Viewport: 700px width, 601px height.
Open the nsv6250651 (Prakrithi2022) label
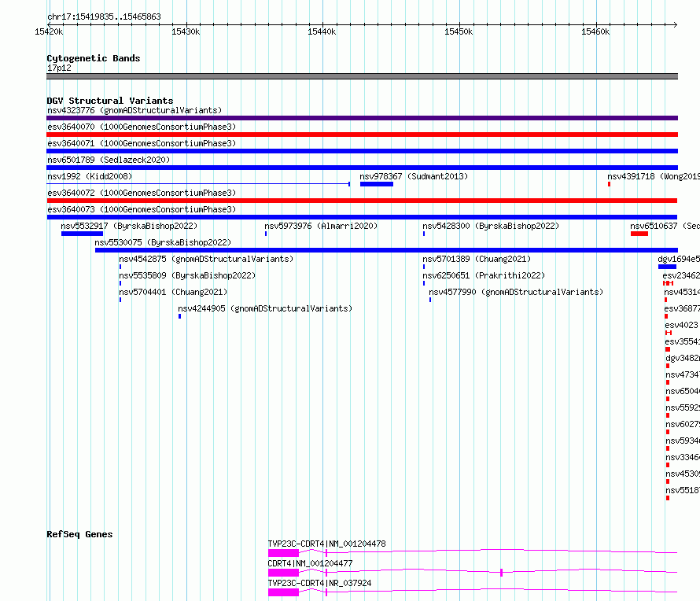[x=484, y=275]
